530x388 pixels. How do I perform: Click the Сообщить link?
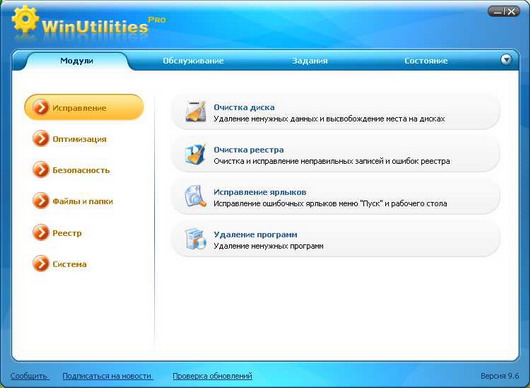pos(29,376)
